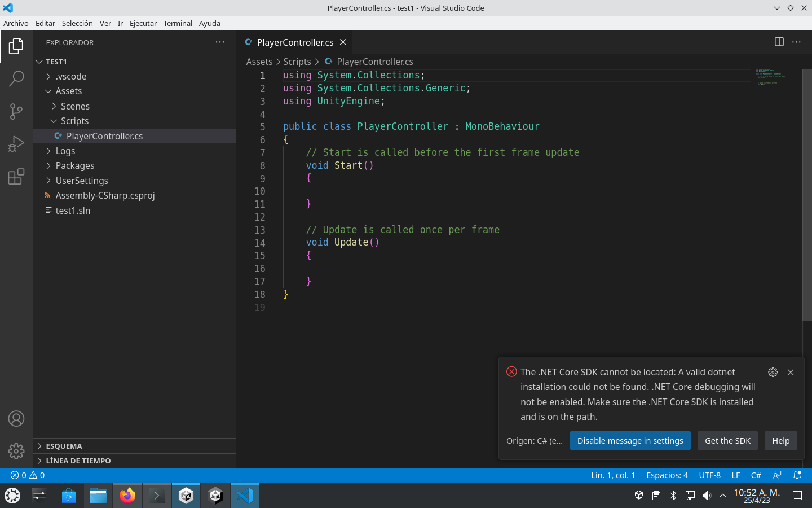Close the PlayerController.cs tab

343,42
